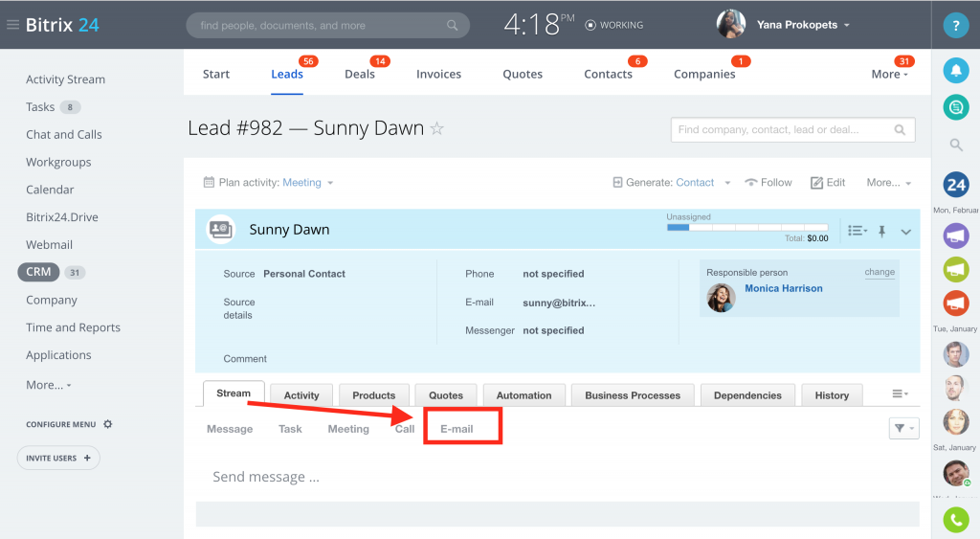This screenshot has width=980, height=539.
Task: Open first male contact avatar in sidebar
Action: [x=956, y=354]
